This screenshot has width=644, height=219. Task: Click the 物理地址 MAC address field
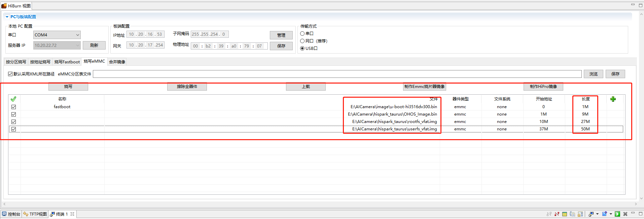pyautogui.click(x=229, y=46)
